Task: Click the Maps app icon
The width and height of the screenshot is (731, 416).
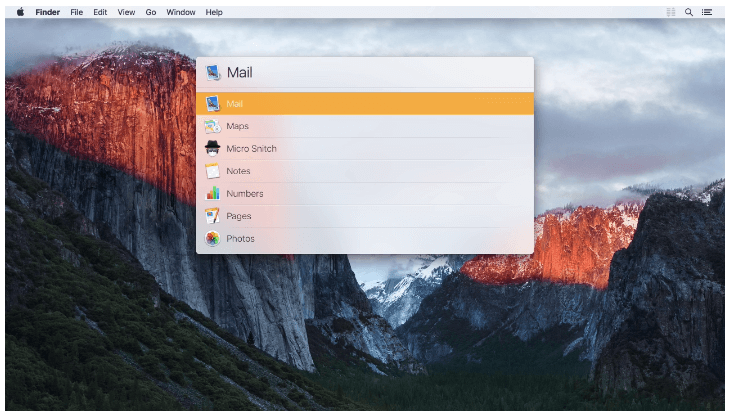Action: coord(213,126)
